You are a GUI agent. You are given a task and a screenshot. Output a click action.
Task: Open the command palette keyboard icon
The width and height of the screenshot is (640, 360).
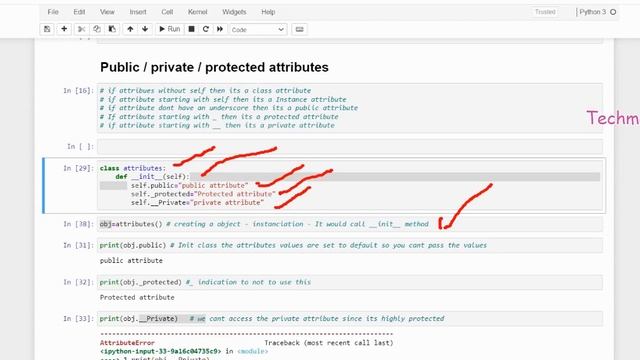[299, 29]
